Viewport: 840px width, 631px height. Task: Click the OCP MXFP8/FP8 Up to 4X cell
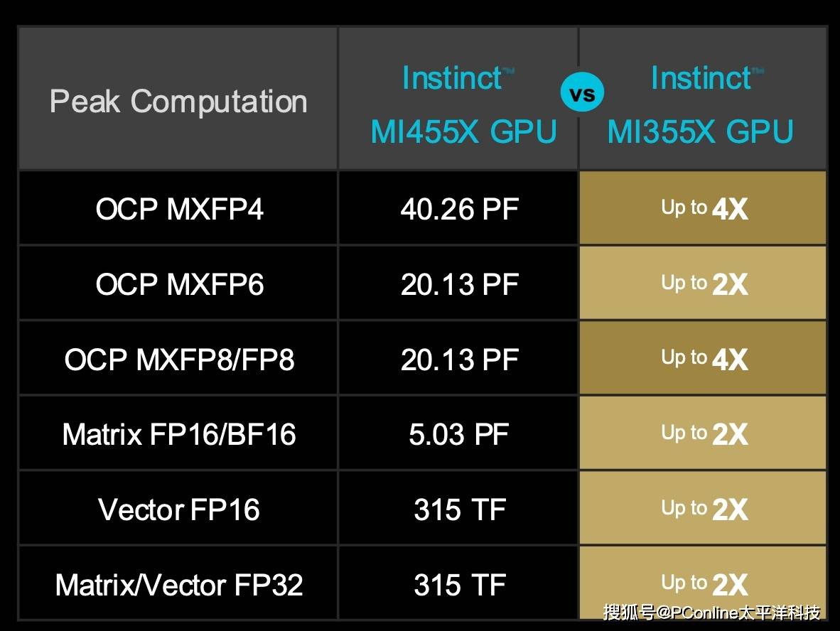[x=702, y=358]
